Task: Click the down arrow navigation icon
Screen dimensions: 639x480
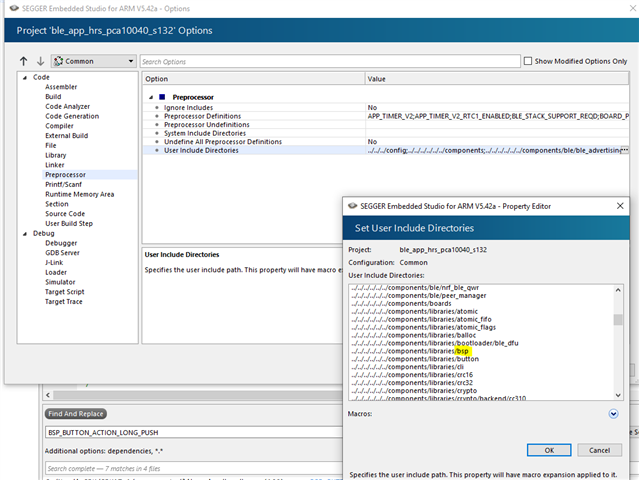Action: click(x=40, y=61)
